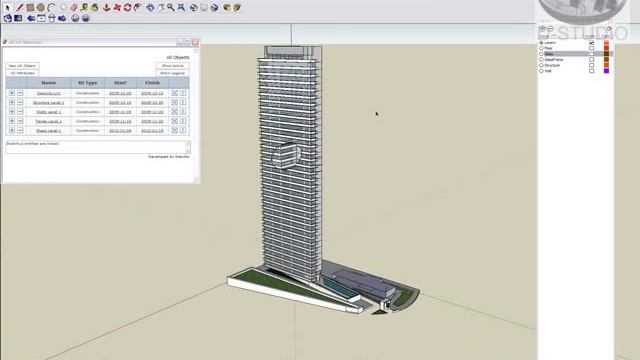Toggle visibility checkbox for Floor layer
640x360 pixels.
[x=591, y=48]
